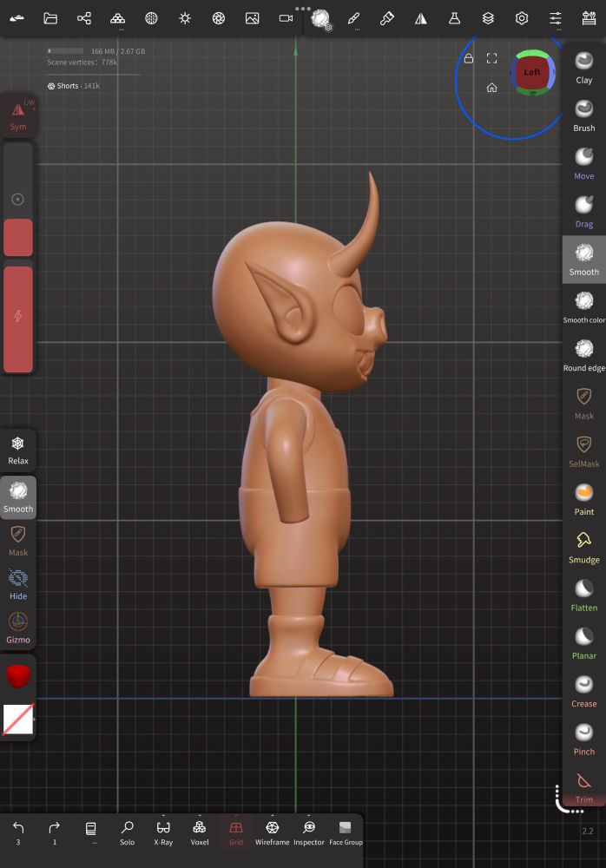Select Mask in right tool panel
This screenshot has width=606, height=868.
point(583,404)
